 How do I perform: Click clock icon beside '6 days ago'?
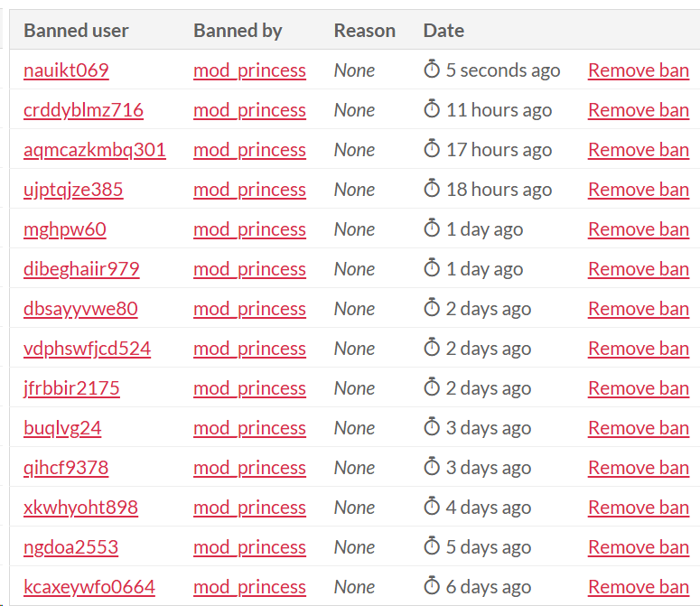[432, 586]
